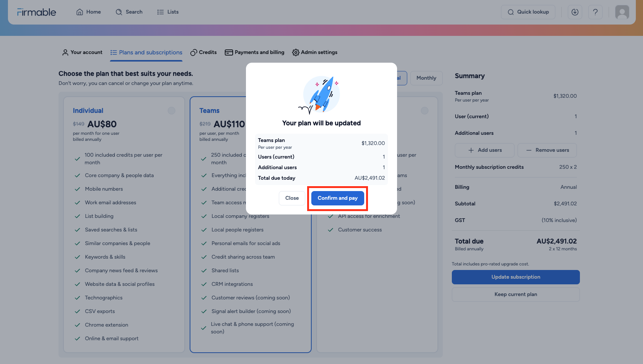Open Admin settings tab
This screenshot has height=364, width=643.
pos(315,52)
